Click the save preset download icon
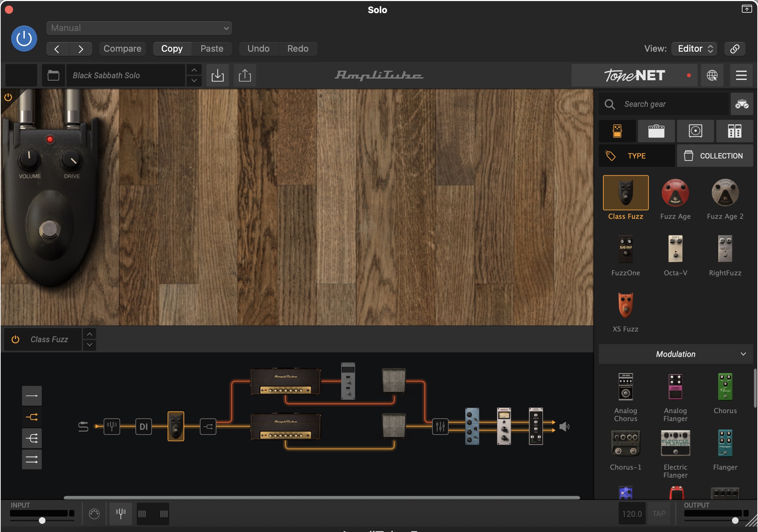758x532 pixels. [217, 75]
